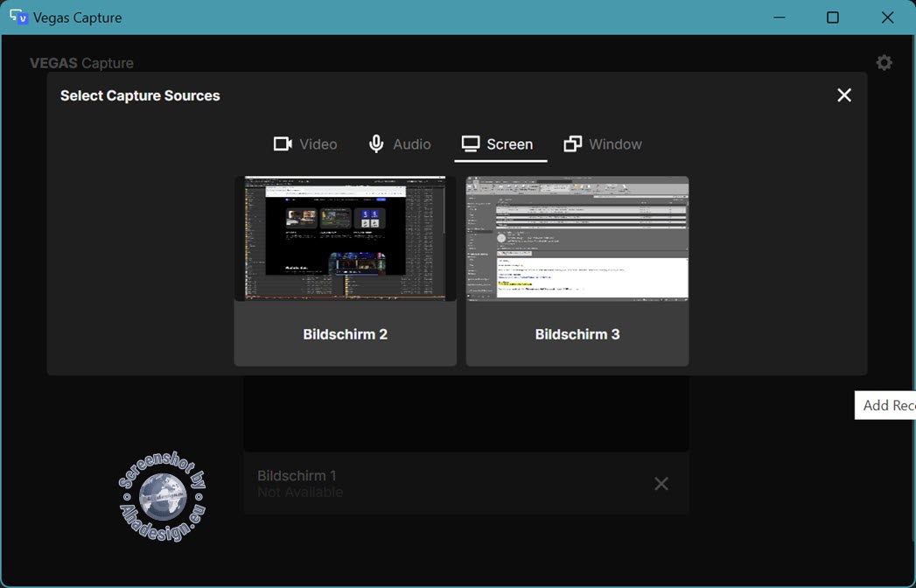916x588 pixels.
Task: Click the VEGAS Capture heading text
Action: tap(81, 63)
